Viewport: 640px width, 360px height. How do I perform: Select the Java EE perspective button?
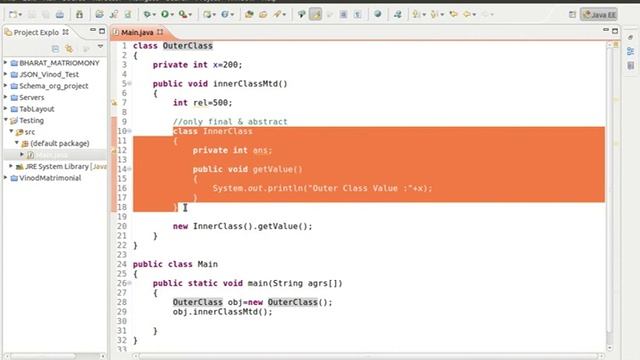click(599, 15)
